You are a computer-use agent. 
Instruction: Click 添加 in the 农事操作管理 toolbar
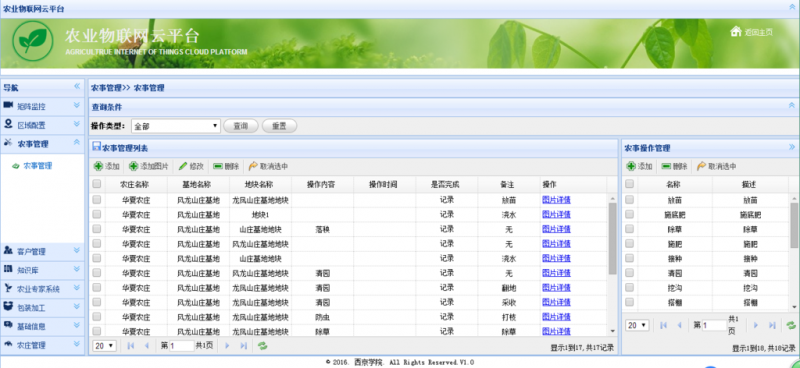click(639, 166)
